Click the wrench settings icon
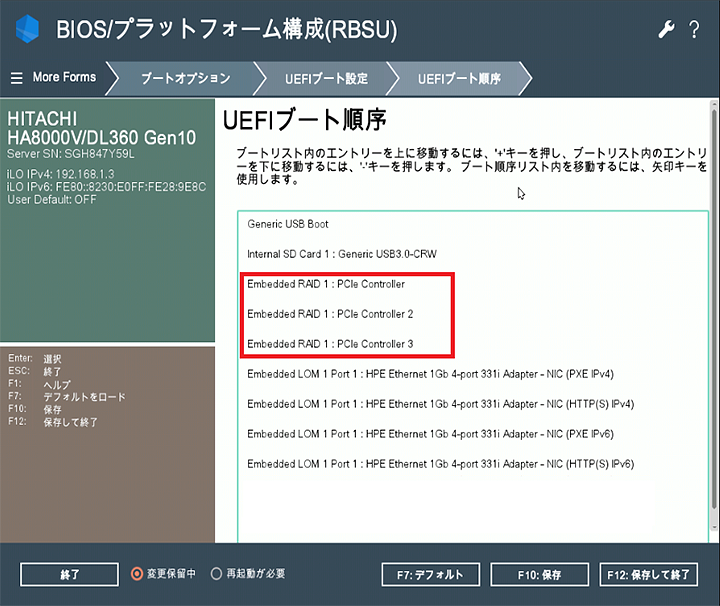720x606 pixels. coord(666,29)
